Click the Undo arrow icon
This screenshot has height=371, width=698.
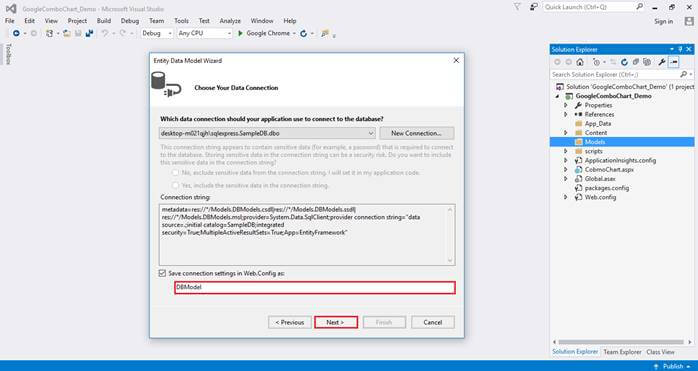105,33
